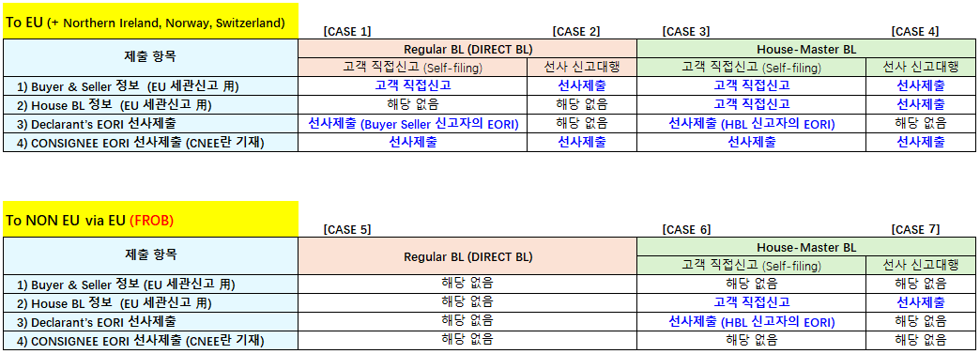The height and width of the screenshot is (354, 980).
Task: Select the [CASE 6] label
Action: coord(686,229)
